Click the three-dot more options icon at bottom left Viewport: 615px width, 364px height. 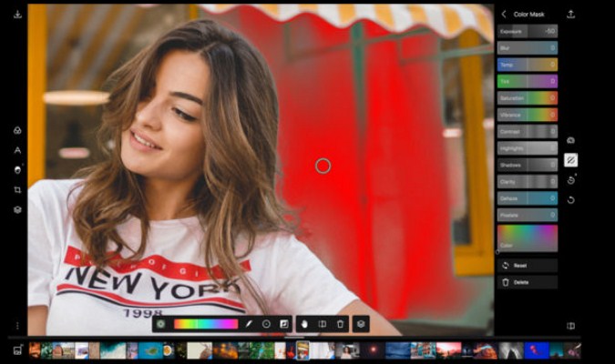click(x=17, y=326)
